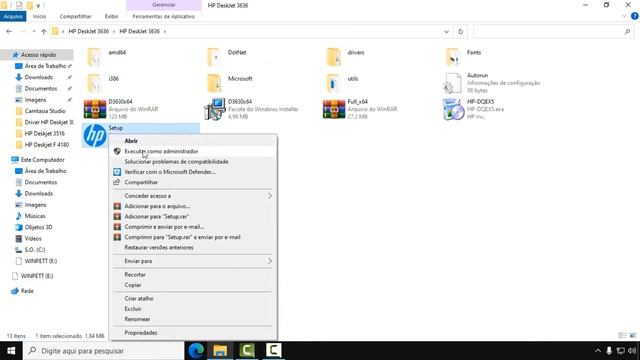Image resolution: width=640 pixels, height=360 pixels.
Task: Choose Comprimir e enviar por e-mail
Action: point(193,227)
